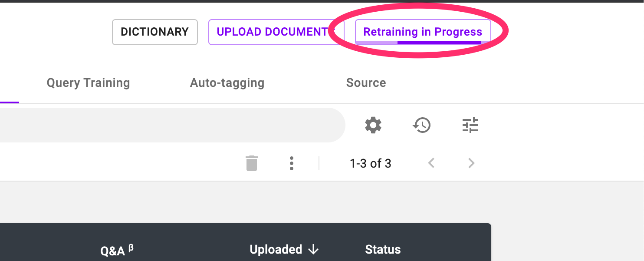Image resolution: width=644 pixels, height=261 pixels.
Task: Open the vertical three-dot more menu
Action: tap(292, 163)
